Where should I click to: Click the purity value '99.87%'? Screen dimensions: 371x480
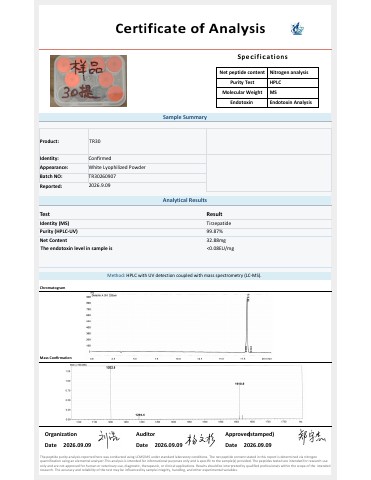coord(215,231)
